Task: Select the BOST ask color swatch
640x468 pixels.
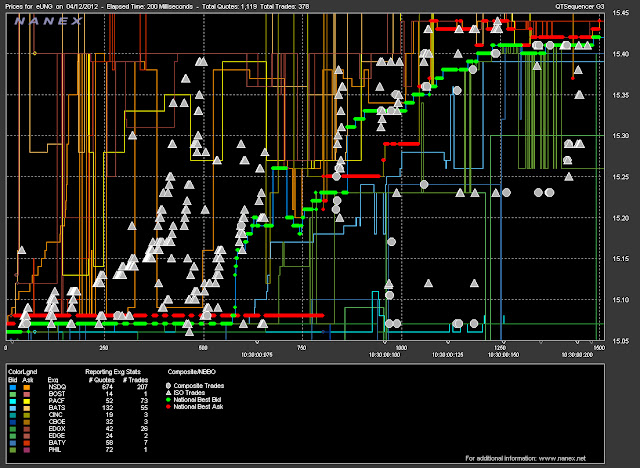Action: pyautogui.click(x=27, y=394)
